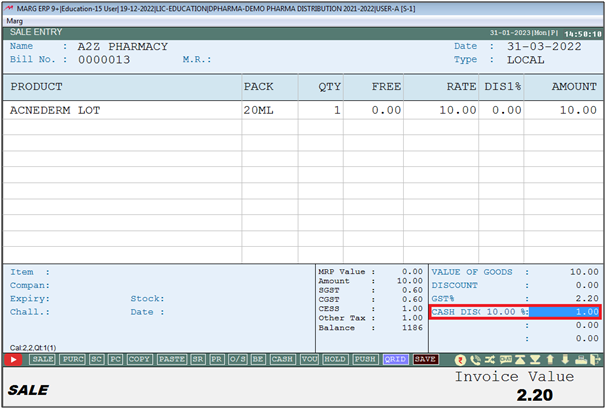607x409 pixels.
Task: Open the chat icon
Action: [x=505, y=358]
